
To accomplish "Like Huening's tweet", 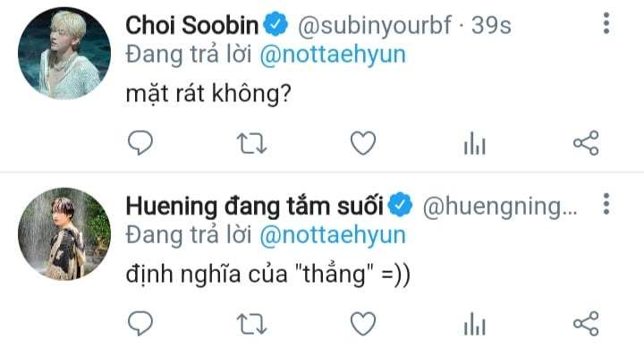I will (363, 324).
